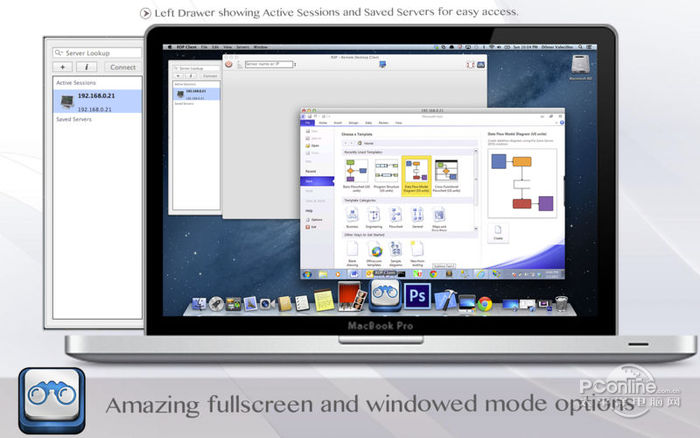700x438 pixels.
Task: Click the info button in the server drawer
Action: tap(89, 67)
